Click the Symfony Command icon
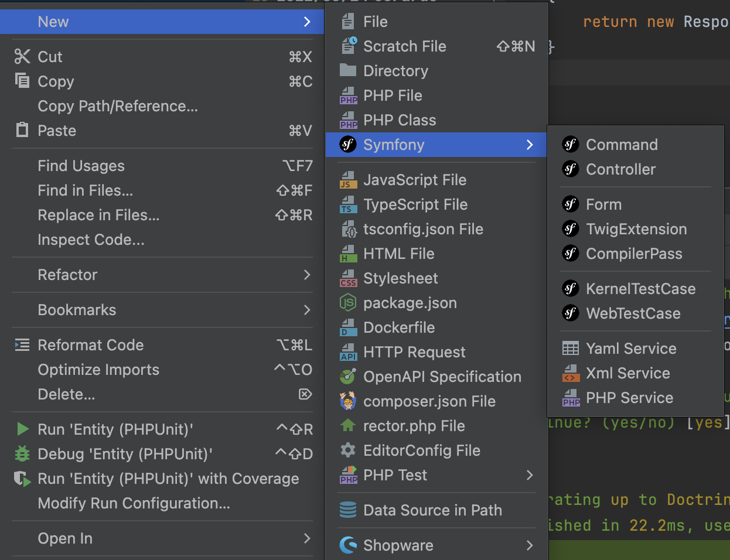This screenshot has height=560, width=730. 570,145
